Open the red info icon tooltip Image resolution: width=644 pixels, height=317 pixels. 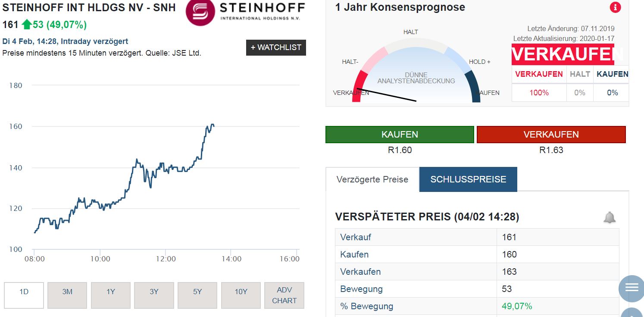[x=616, y=7]
